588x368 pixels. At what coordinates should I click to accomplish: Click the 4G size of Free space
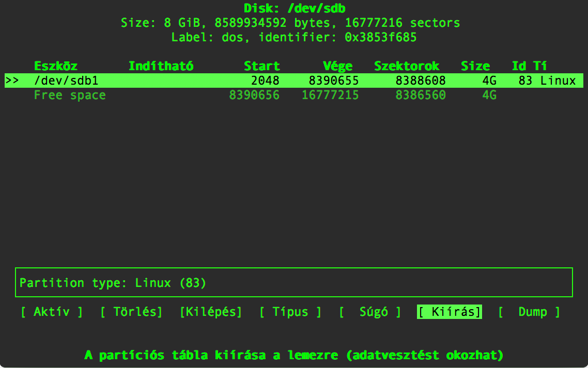point(489,95)
